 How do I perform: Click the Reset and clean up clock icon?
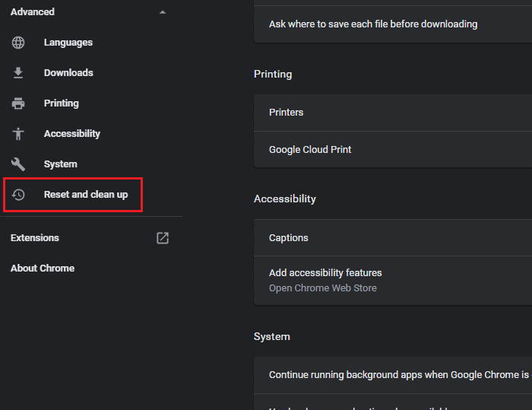click(x=18, y=195)
